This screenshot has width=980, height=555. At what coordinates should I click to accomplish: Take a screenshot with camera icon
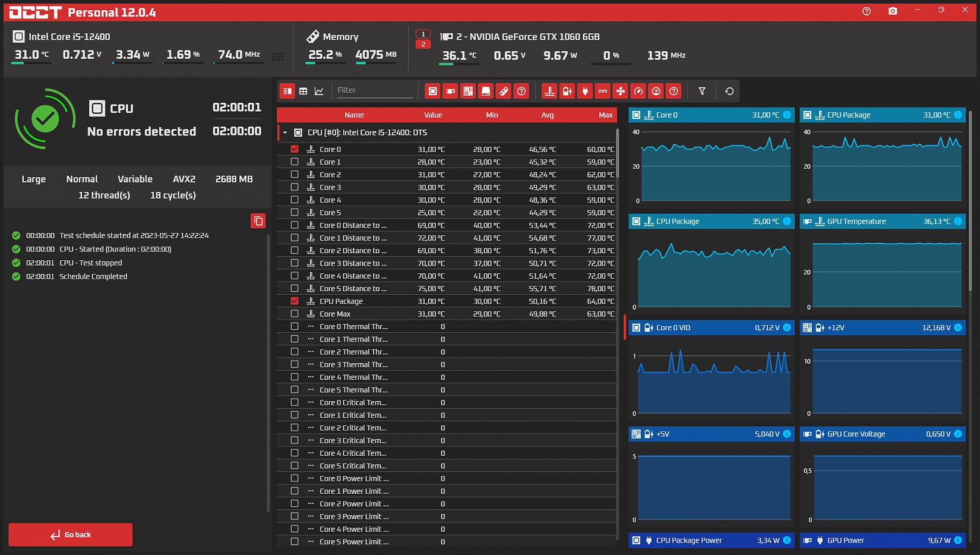892,11
